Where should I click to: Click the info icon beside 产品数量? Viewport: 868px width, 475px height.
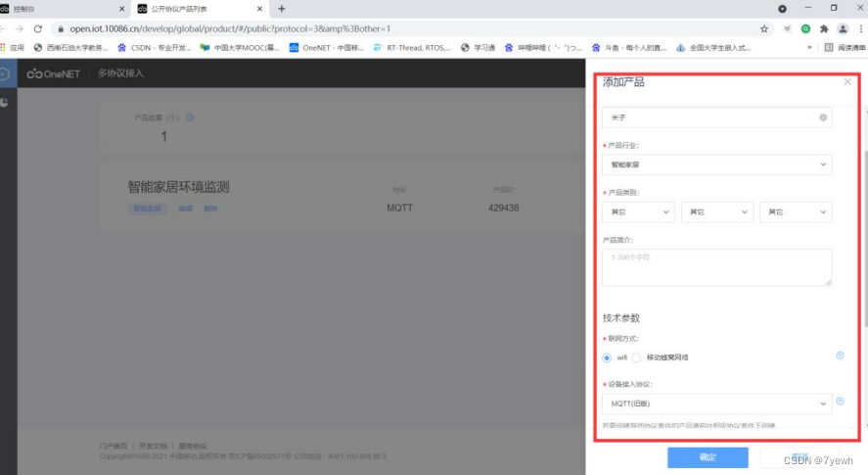point(190,118)
